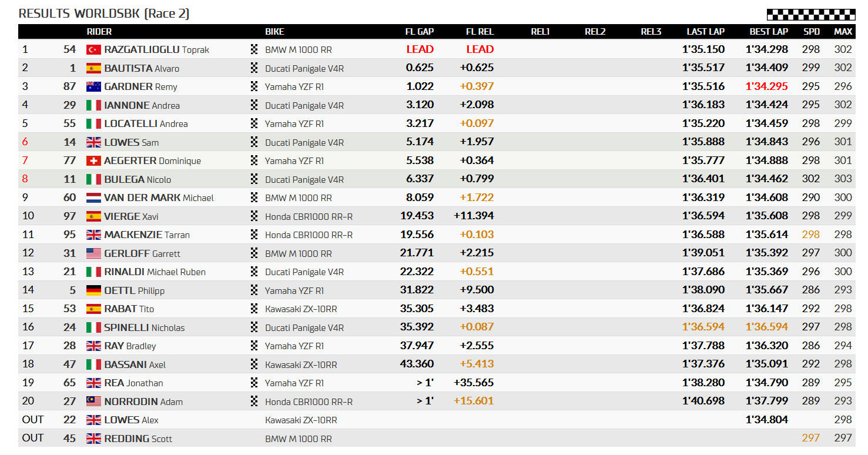Click the Spanish flag beside Vierge
868x455 pixels.
(x=93, y=216)
